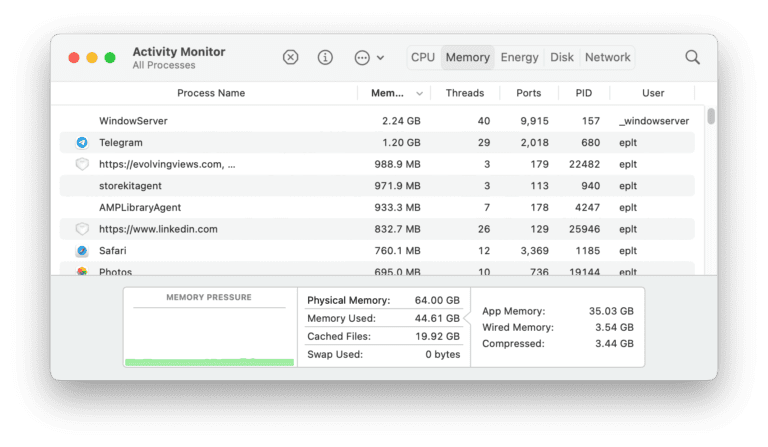The height and width of the screenshot is (447, 768).
Task: Select the Safari process name
Action: click(112, 251)
